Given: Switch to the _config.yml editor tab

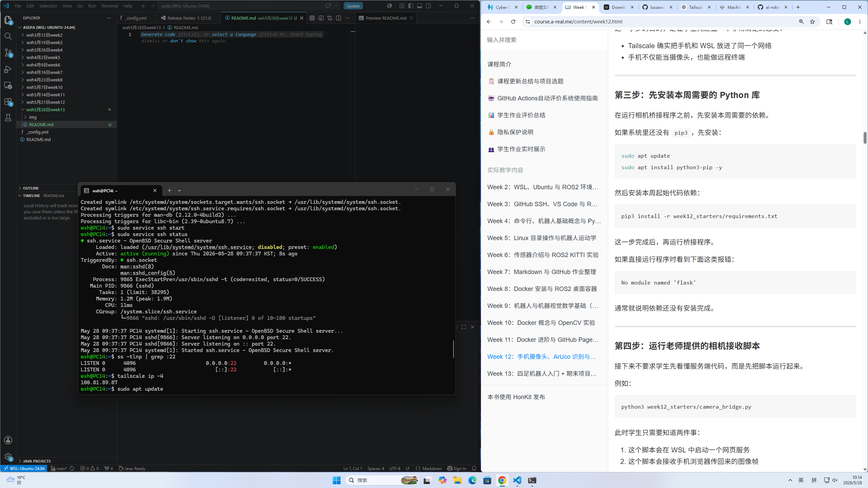Looking at the screenshot, I should pyautogui.click(x=136, y=18).
